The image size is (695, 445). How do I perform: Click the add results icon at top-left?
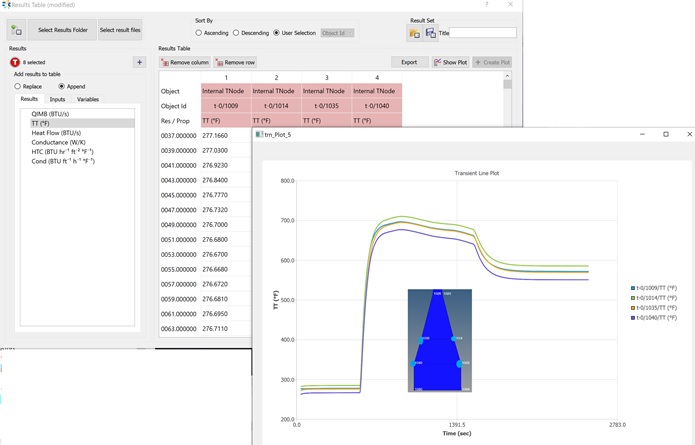[16, 30]
